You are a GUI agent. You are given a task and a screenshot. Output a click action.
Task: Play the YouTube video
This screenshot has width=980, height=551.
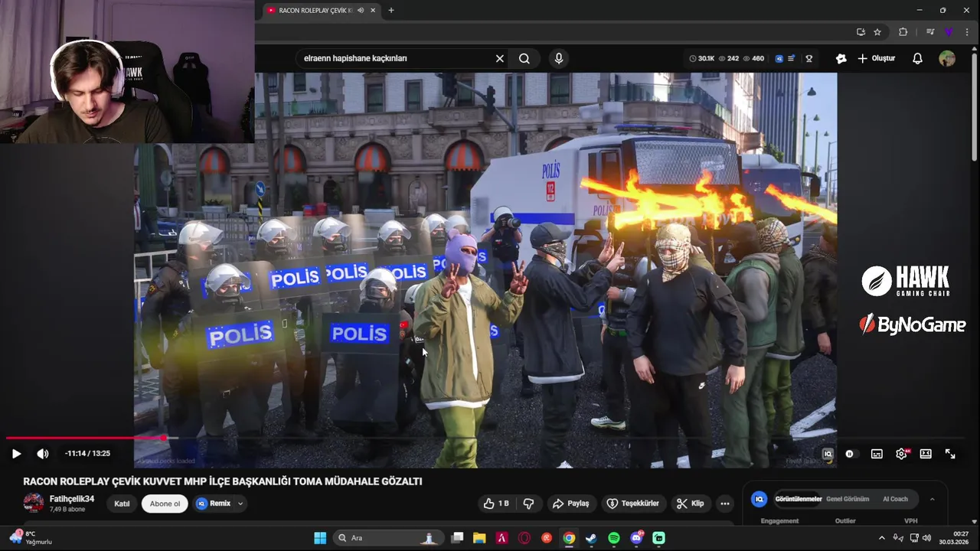coord(16,454)
